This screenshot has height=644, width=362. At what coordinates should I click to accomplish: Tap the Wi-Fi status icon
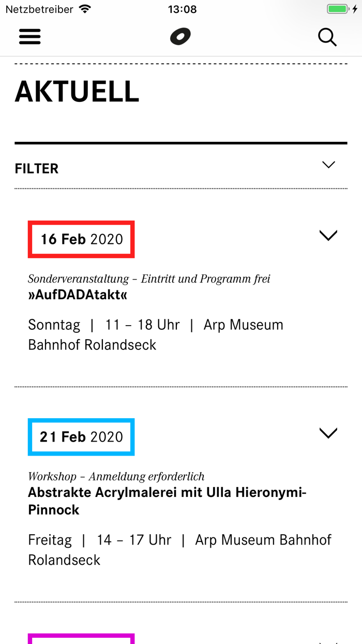pos(85,9)
